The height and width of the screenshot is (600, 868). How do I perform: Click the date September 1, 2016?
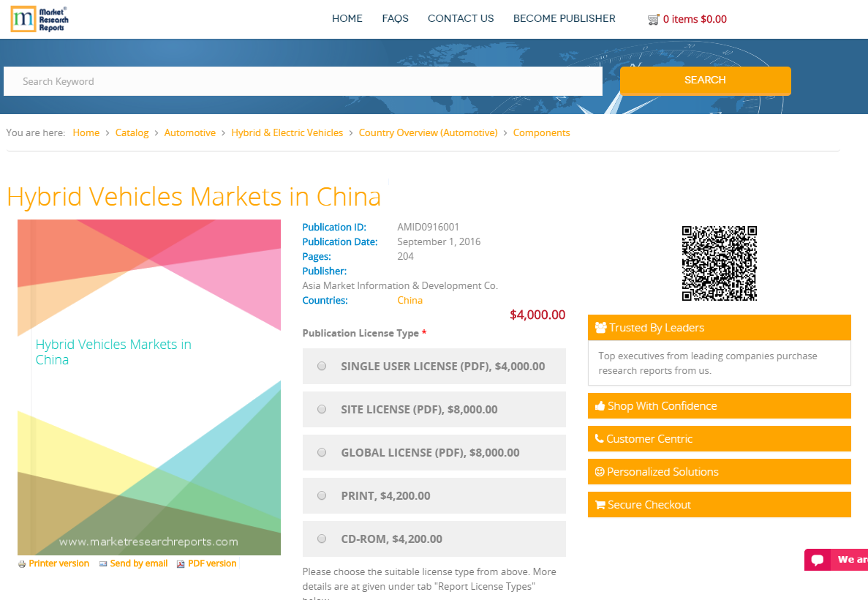click(439, 241)
